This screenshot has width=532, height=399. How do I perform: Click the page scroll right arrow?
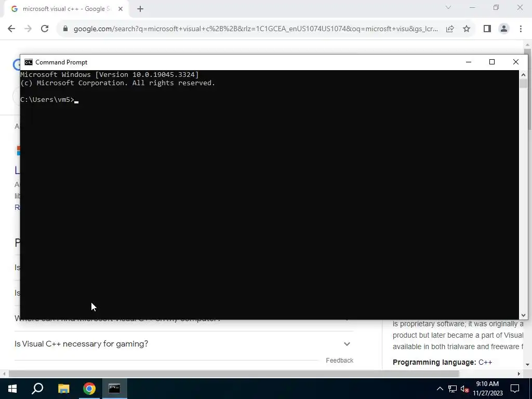point(519,374)
